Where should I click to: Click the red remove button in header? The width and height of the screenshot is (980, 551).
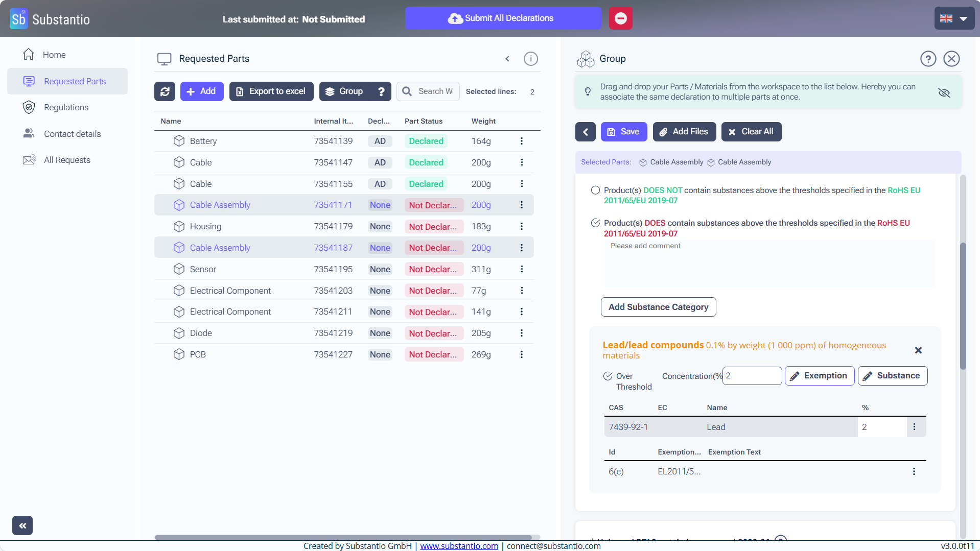(x=620, y=18)
